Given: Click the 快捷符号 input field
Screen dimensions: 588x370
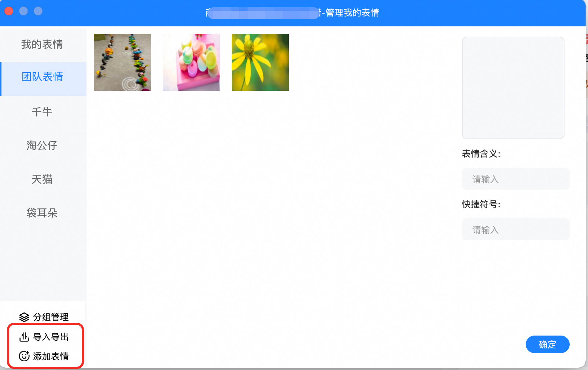Looking at the screenshot, I should [x=515, y=229].
